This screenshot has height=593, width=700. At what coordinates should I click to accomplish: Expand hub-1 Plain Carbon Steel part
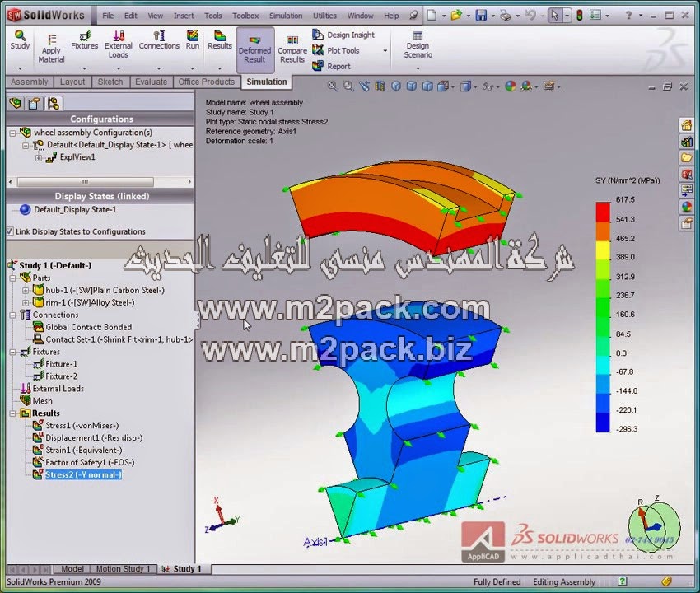pyautogui.click(x=26, y=290)
